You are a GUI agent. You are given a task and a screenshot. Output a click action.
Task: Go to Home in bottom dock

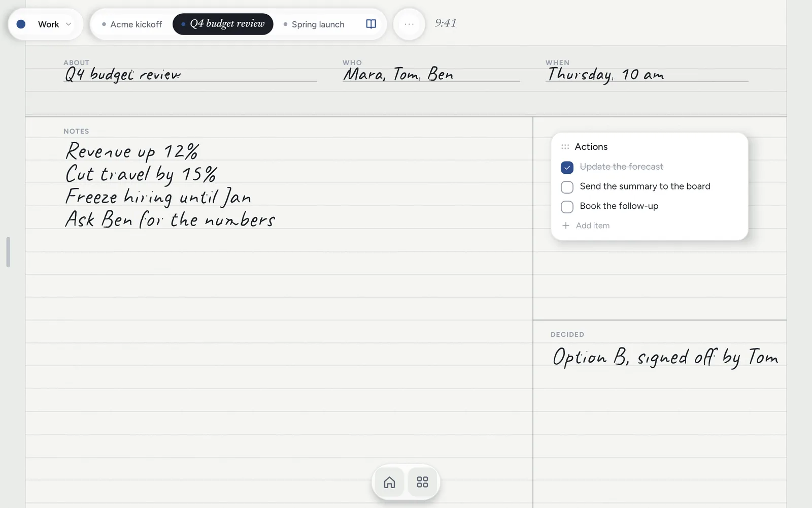tap(389, 482)
